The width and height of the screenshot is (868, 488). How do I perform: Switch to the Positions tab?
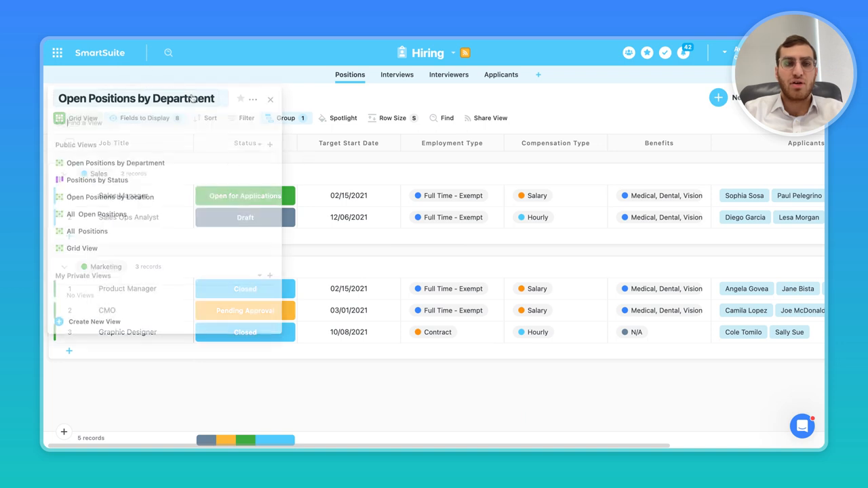[350, 75]
